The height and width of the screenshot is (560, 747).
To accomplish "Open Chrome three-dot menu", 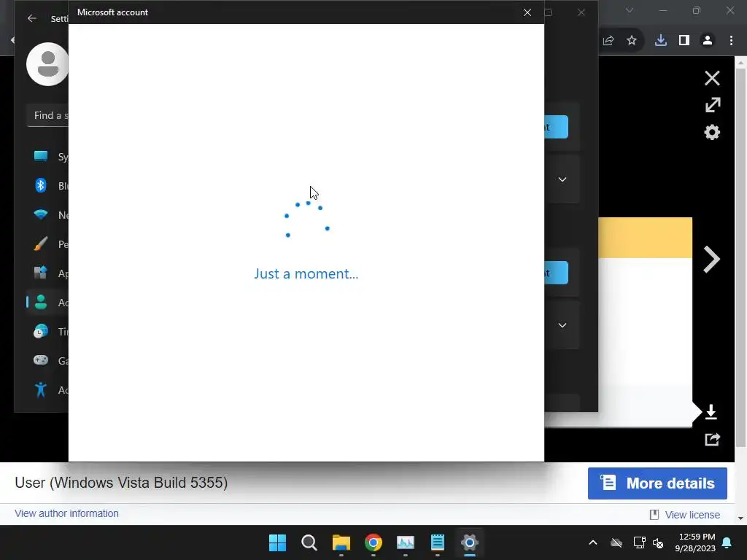I will pyautogui.click(x=731, y=41).
